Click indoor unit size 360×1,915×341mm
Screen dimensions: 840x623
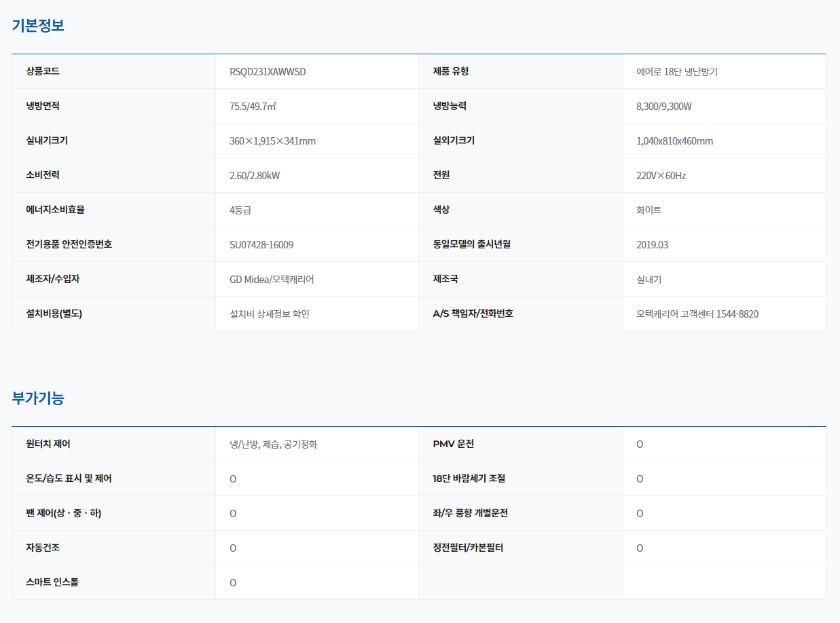[272, 141]
